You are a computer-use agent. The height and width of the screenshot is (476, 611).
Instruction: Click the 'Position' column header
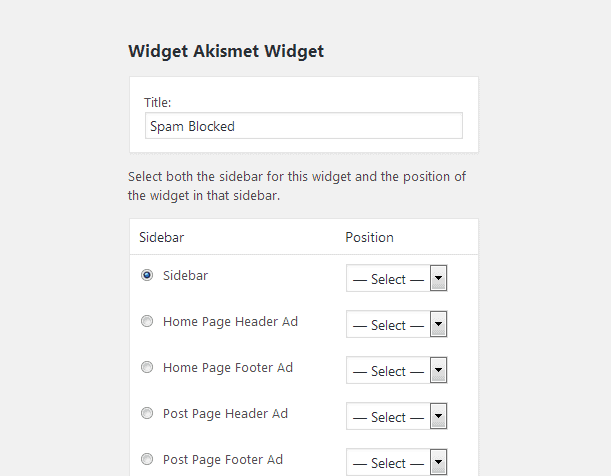pyautogui.click(x=369, y=237)
